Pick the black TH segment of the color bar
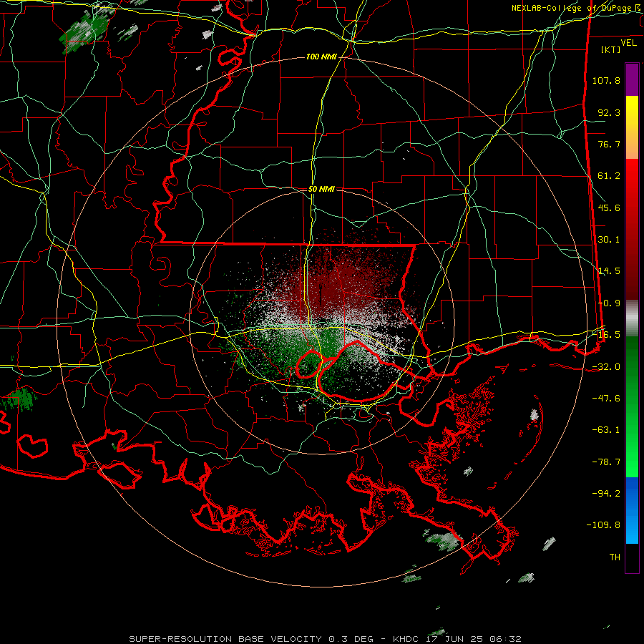644x644 pixels. pos(632,558)
